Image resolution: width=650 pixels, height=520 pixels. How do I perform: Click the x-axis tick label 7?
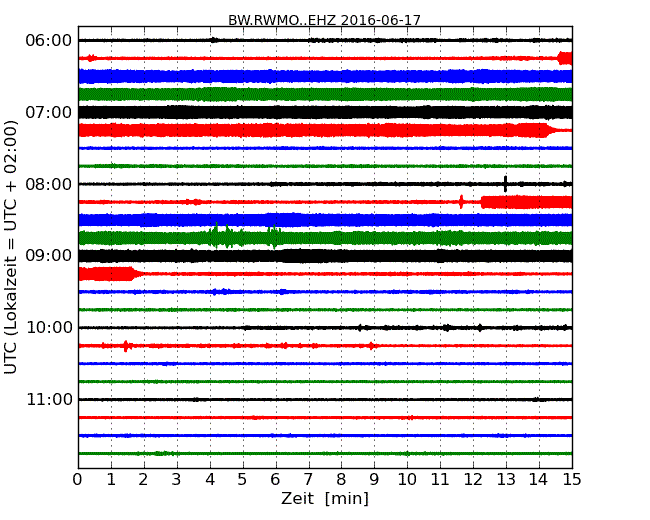(308, 480)
